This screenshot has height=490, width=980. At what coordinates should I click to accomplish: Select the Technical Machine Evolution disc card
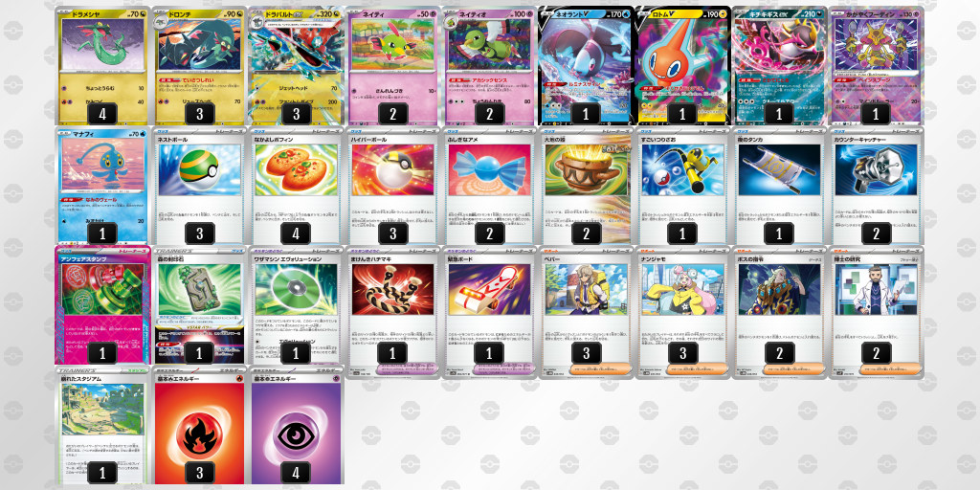tap(297, 305)
